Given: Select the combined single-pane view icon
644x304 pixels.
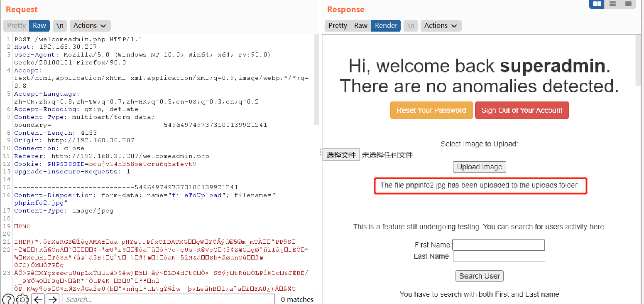Looking at the screenshot, I should pyautogui.click(x=628, y=4).
